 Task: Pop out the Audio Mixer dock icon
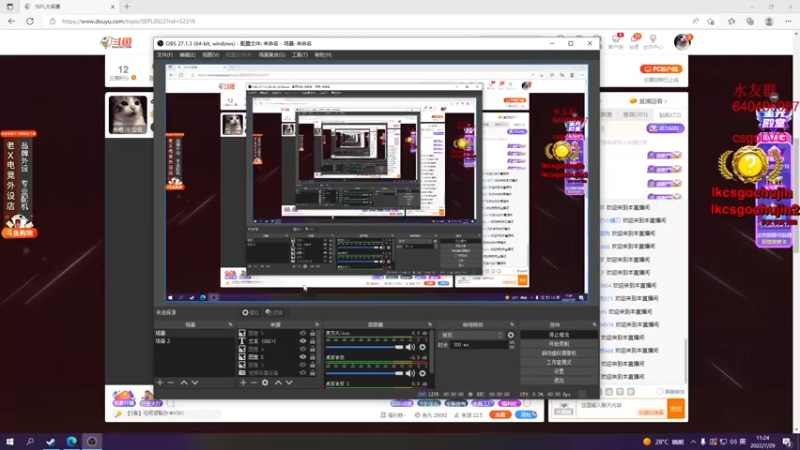(x=430, y=324)
